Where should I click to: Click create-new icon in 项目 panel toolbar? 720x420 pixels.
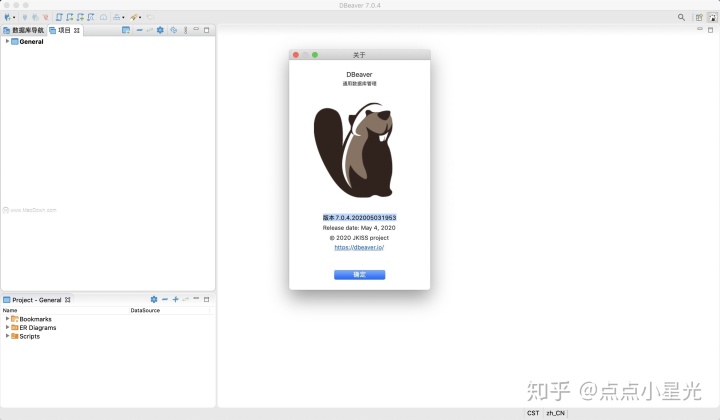[x=126, y=30]
